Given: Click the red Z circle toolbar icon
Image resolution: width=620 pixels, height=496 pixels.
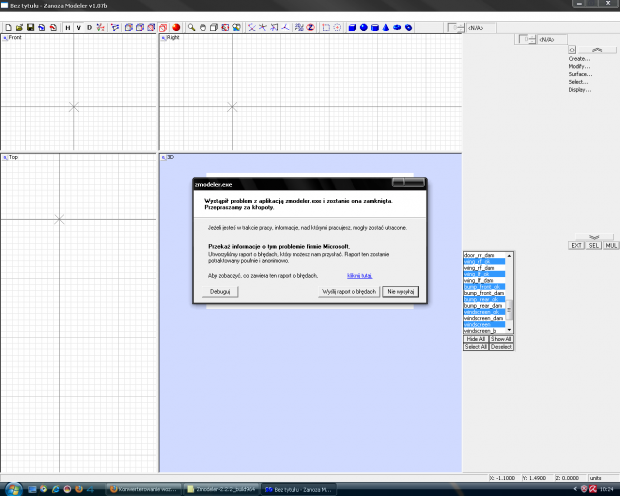Looking at the screenshot, I should (x=311, y=28).
